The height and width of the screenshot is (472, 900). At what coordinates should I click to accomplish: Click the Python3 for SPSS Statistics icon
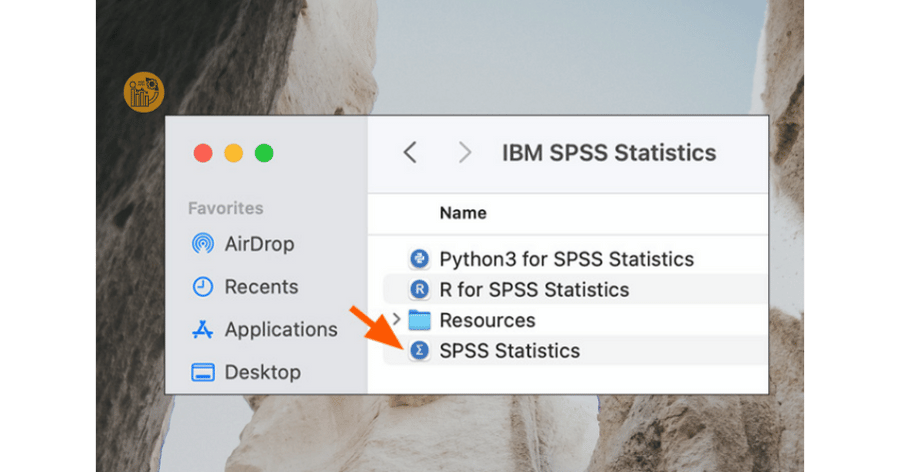coord(420,259)
